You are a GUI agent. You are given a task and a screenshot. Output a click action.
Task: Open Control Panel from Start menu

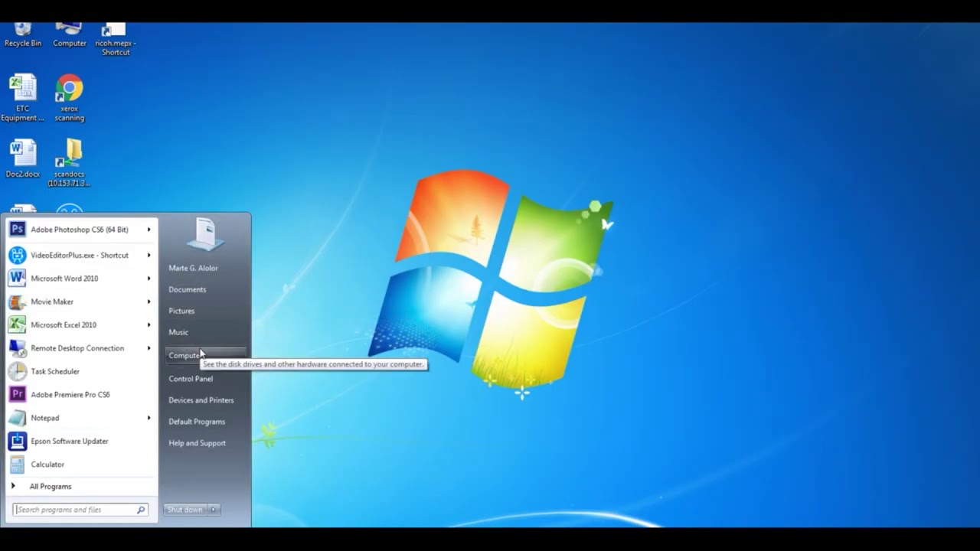pyautogui.click(x=191, y=379)
